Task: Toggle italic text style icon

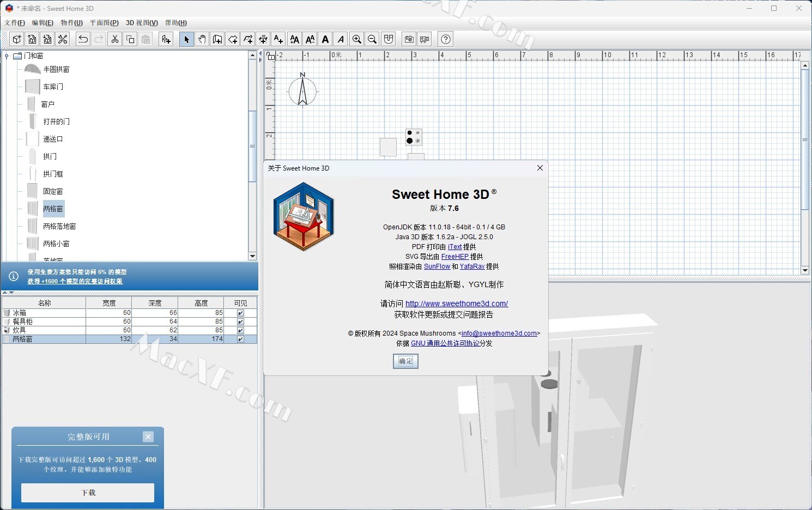Action: pos(341,39)
